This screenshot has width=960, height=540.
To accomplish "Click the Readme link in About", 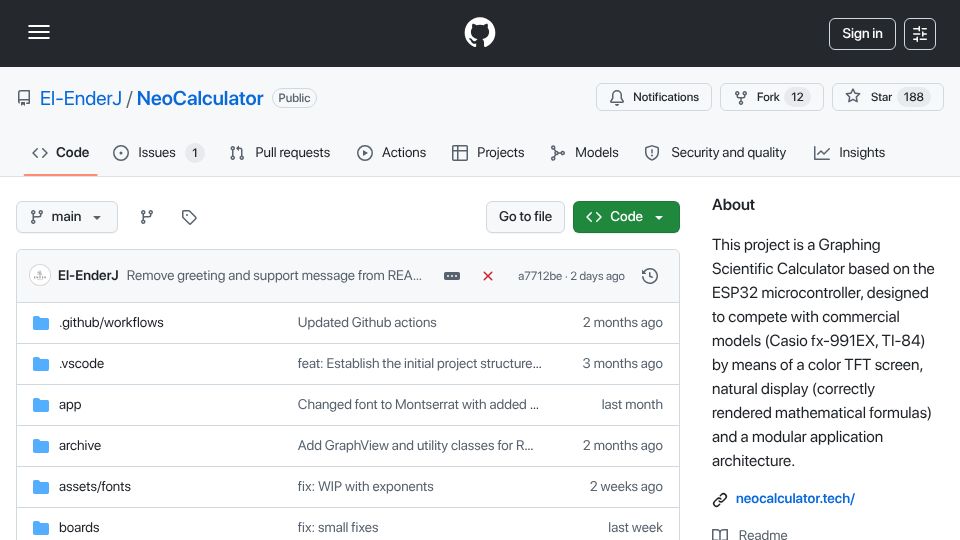I will pyautogui.click(x=763, y=534).
